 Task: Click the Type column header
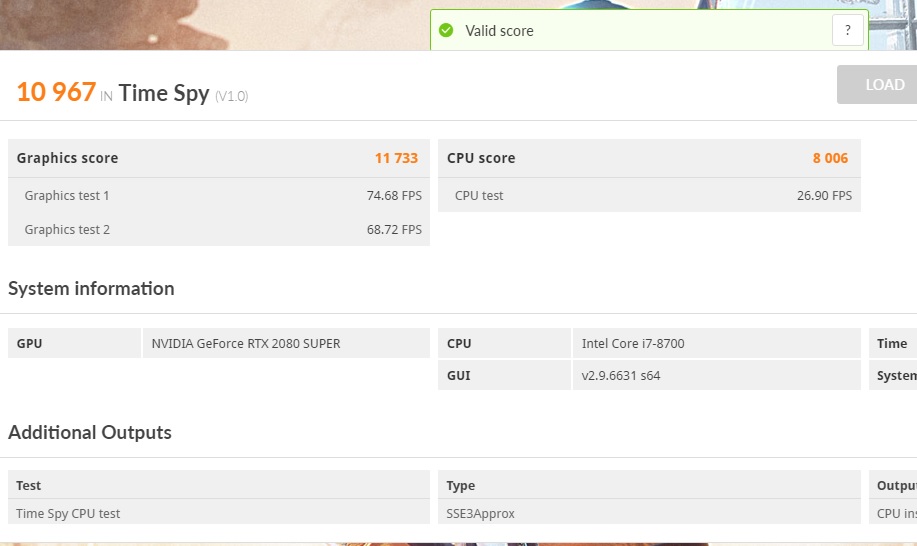point(461,486)
